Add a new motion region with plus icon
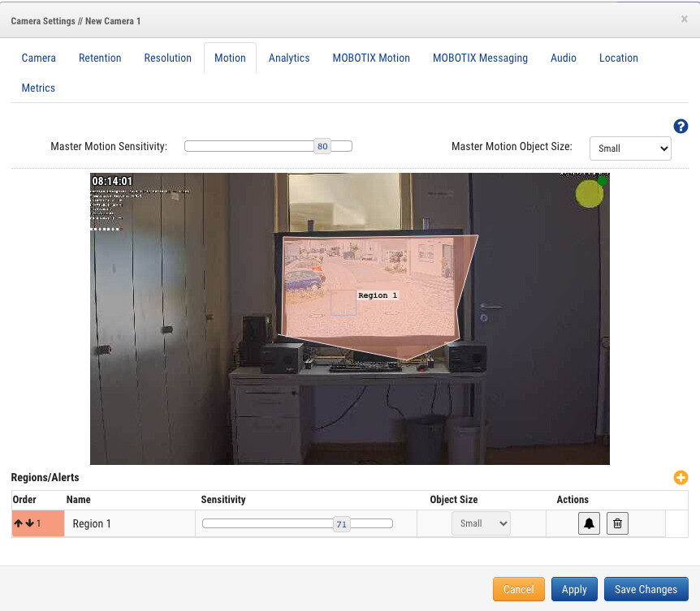The width and height of the screenshot is (700, 611). point(681,478)
